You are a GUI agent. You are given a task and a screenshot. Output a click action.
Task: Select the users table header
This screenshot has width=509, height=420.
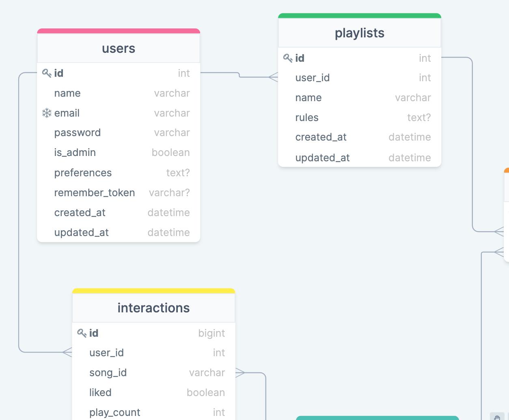[119, 48]
